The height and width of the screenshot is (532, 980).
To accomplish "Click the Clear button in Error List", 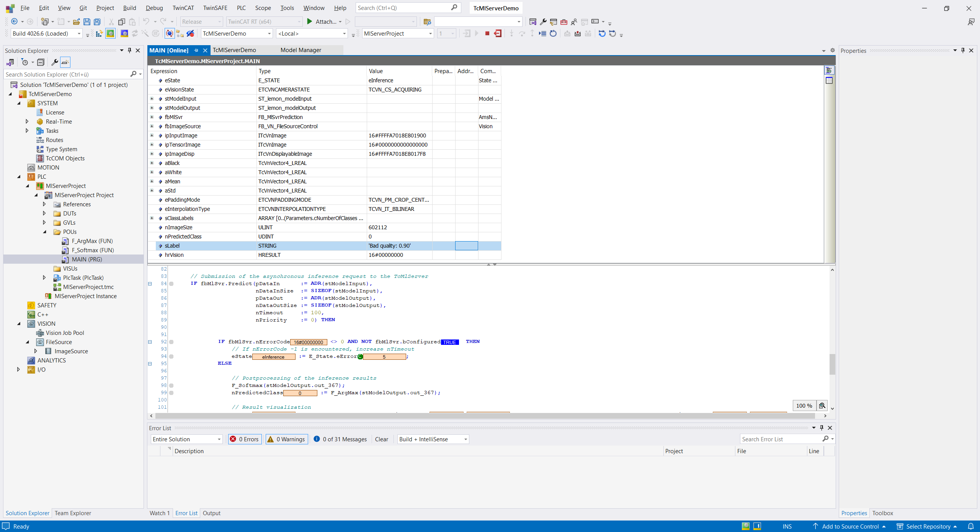I will [x=381, y=439].
